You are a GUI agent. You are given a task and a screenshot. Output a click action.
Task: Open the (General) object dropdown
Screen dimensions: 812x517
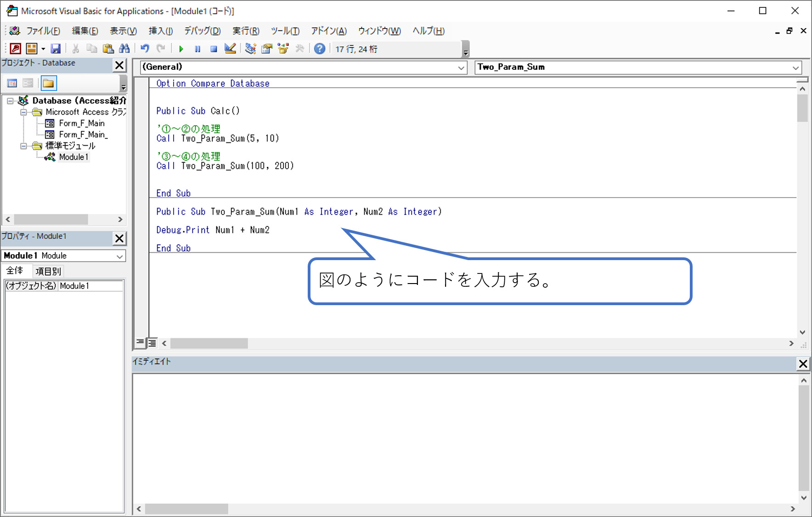pyautogui.click(x=461, y=68)
